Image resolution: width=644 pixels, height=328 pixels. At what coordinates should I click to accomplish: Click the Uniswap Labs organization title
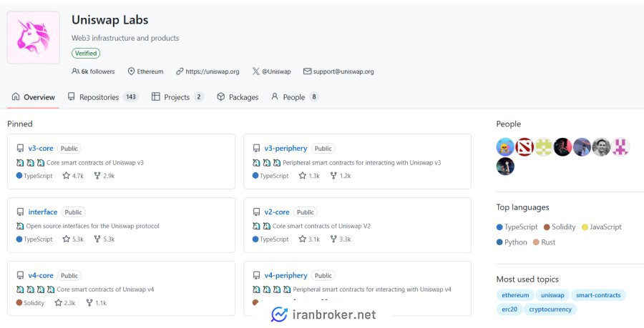point(110,20)
